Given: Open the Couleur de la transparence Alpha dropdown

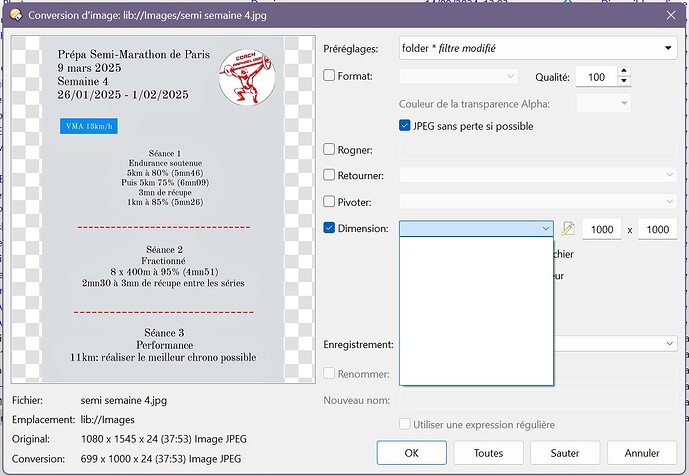Looking at the screenshot, I should [x=603, y=103].
